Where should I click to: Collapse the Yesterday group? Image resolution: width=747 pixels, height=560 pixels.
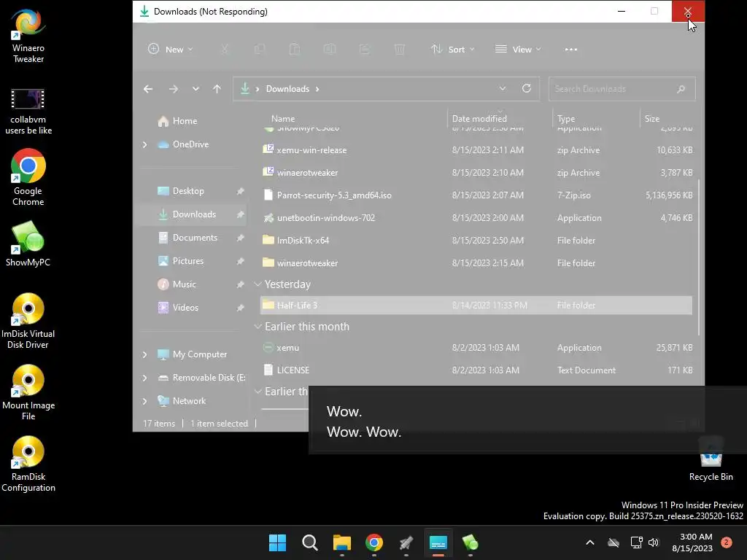click(258, 284)
